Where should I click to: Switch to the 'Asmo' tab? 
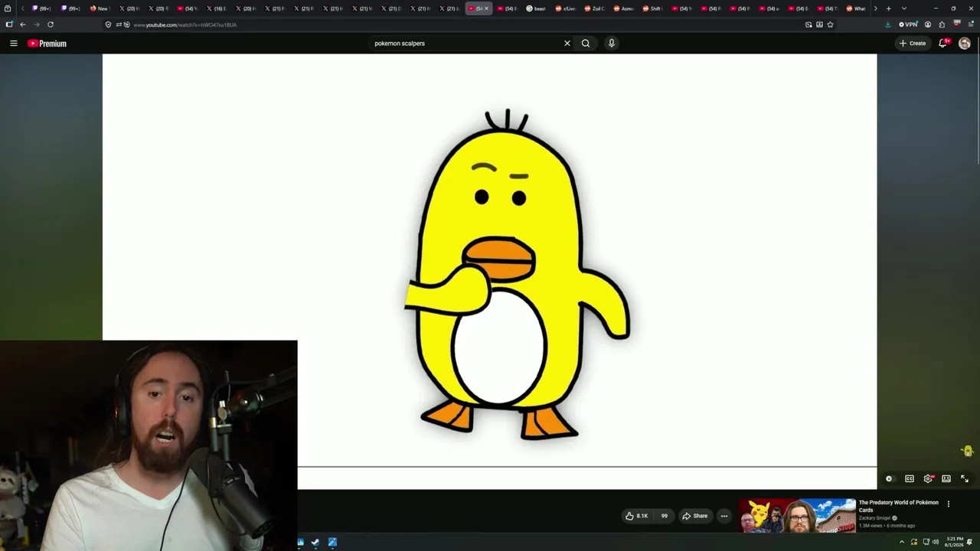click(623, 8)
